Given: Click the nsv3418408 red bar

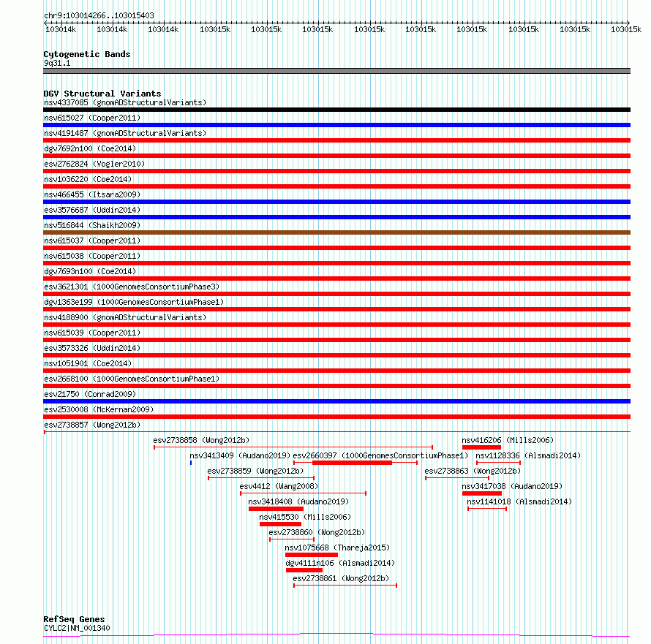Looking at the screenshot, I should [276, 509].
